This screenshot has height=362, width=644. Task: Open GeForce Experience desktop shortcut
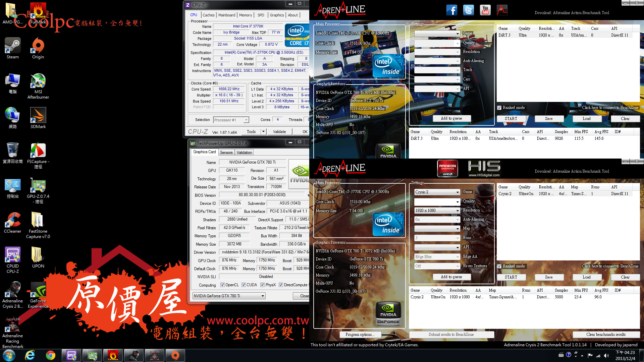[x=38, y=295]
